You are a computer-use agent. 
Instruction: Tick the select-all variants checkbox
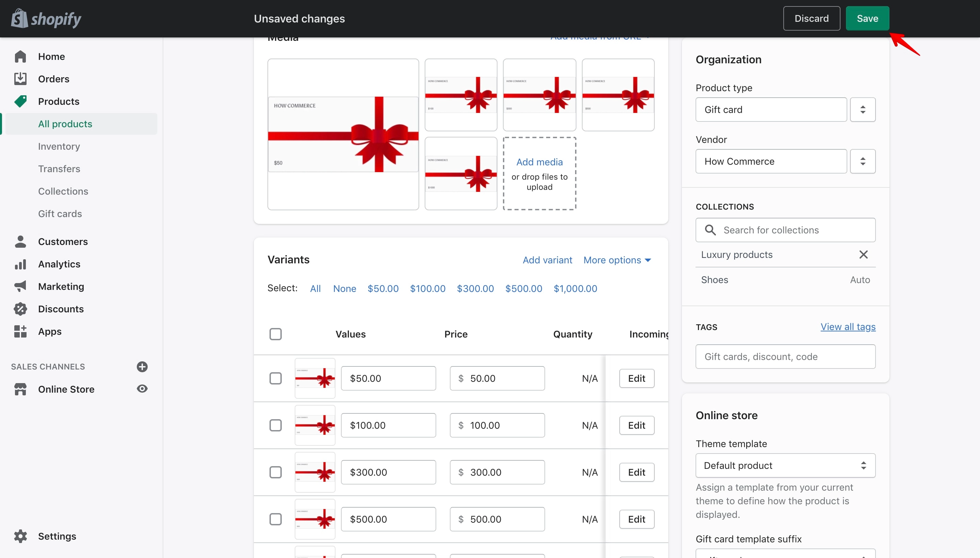(x=276, y=334)
